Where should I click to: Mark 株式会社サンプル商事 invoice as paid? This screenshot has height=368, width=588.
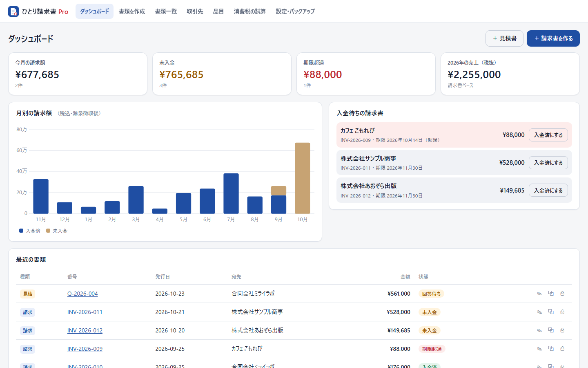[548, 163]
